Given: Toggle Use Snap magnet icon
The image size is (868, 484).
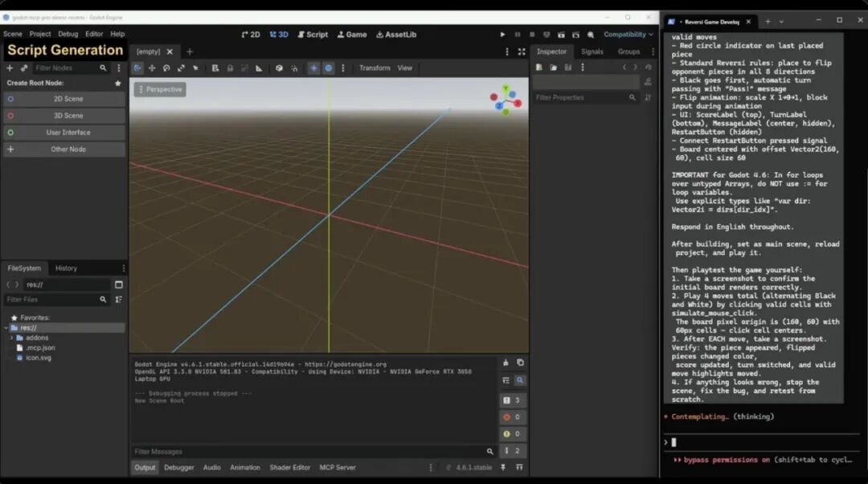Looking at the screenshot, I should (294, 68).
